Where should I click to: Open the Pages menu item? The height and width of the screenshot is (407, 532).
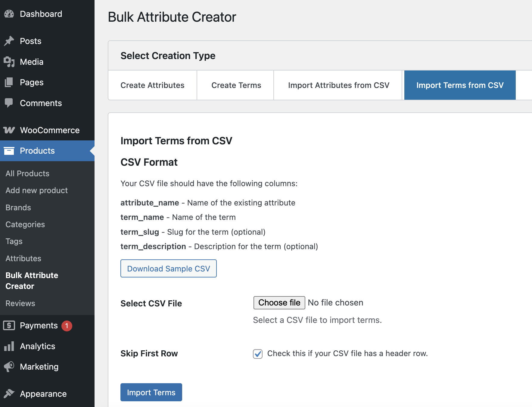[x=47, y=82]
